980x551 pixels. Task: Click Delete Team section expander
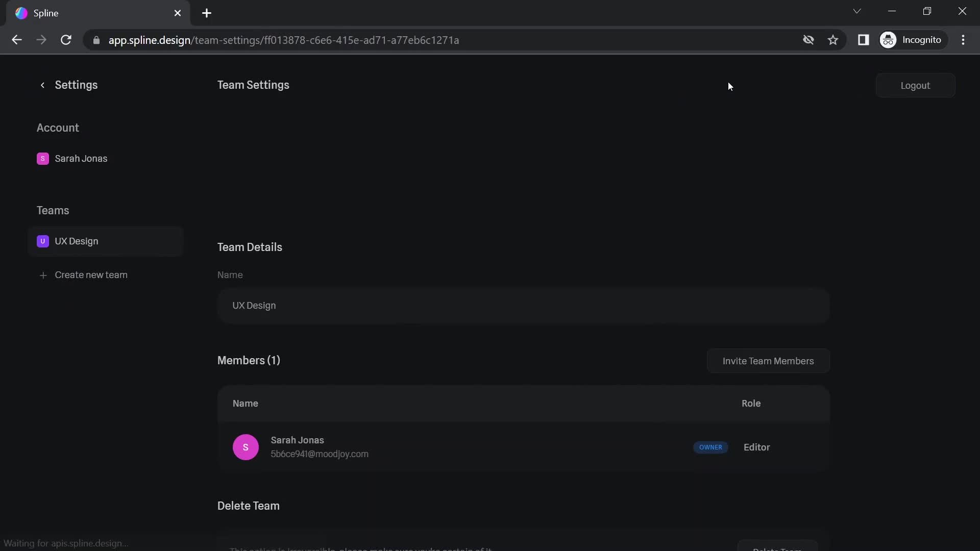pyautogui.click(x=248, y=505)
